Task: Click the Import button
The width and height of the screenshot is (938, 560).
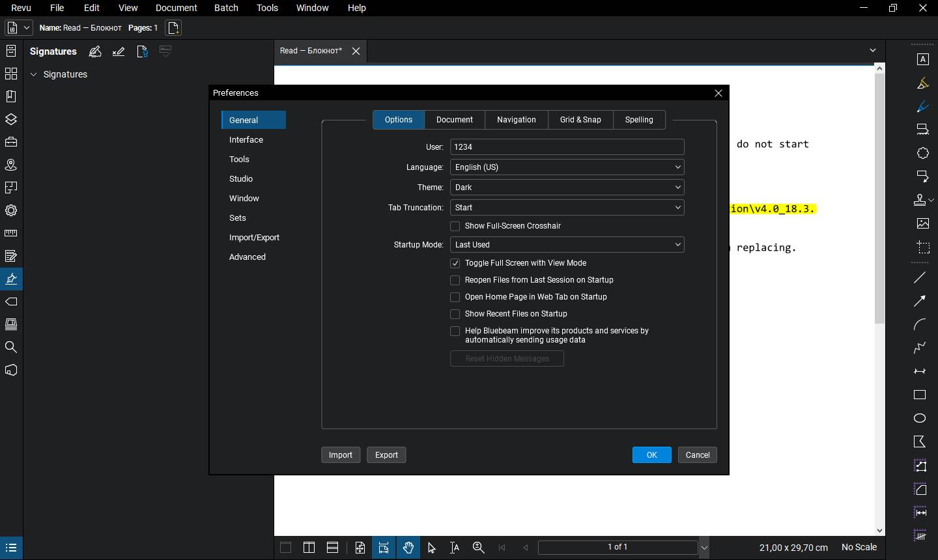Action: coord(341,455)
